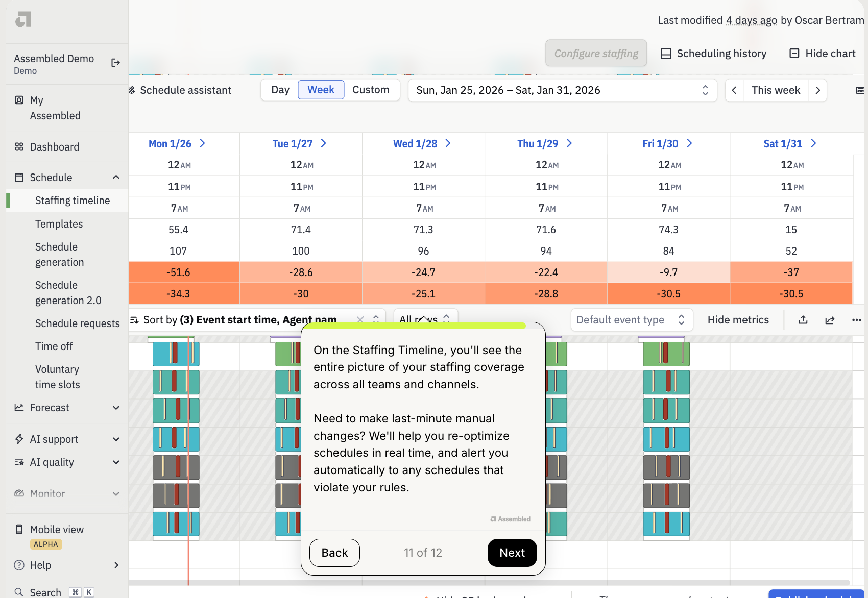Click the Assembled logo in top left

click(23, 19)
